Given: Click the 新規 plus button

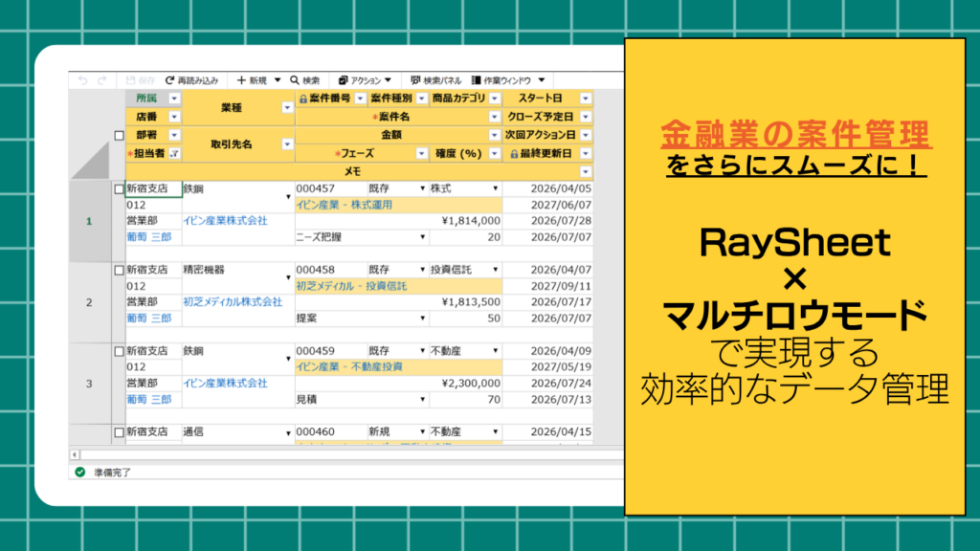Looking at the screenshot, I should (252, 80).
